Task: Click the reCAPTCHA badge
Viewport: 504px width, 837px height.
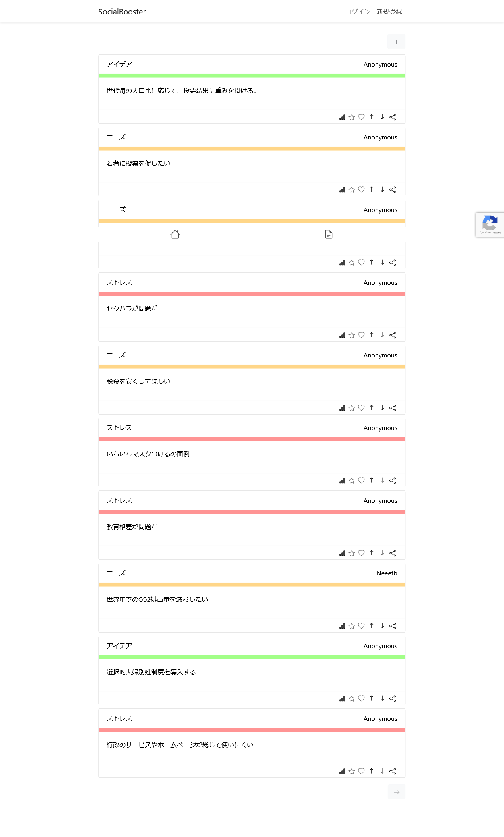Action: click(490, 225)
